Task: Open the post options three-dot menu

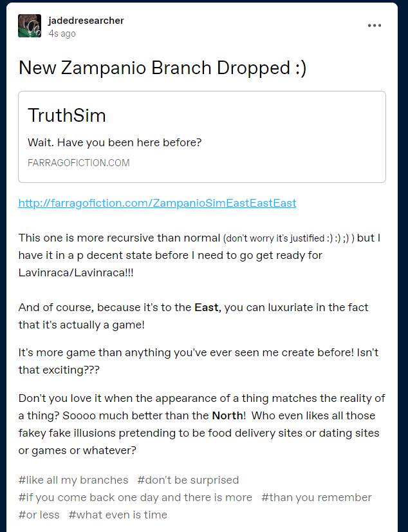Action: tap(375, 26)
